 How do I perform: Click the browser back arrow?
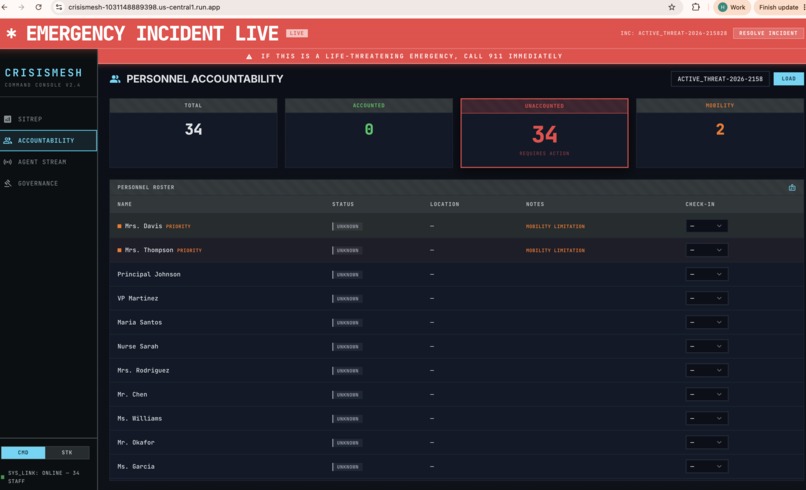[x=5, y=7]
